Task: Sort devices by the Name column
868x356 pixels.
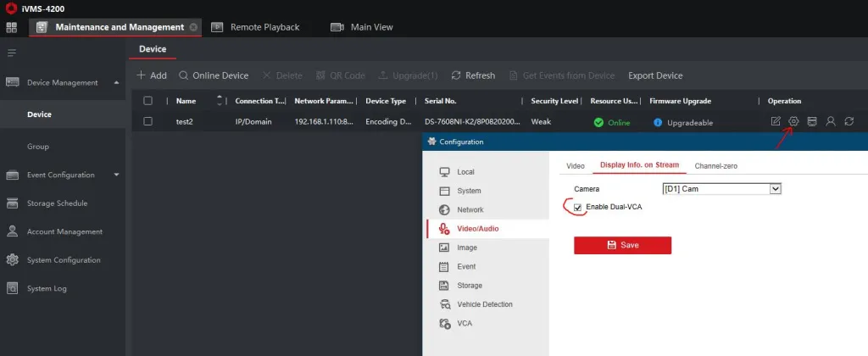Action: [x=220, y=101]
